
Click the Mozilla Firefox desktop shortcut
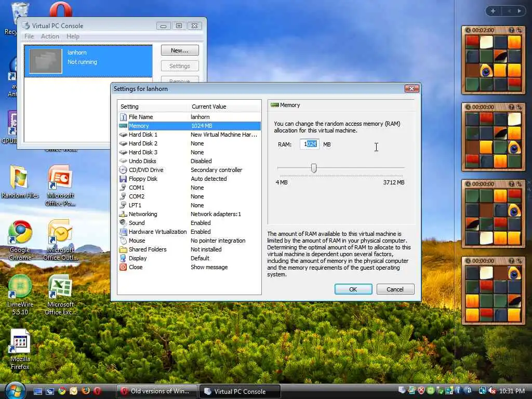tap(20, 350)
